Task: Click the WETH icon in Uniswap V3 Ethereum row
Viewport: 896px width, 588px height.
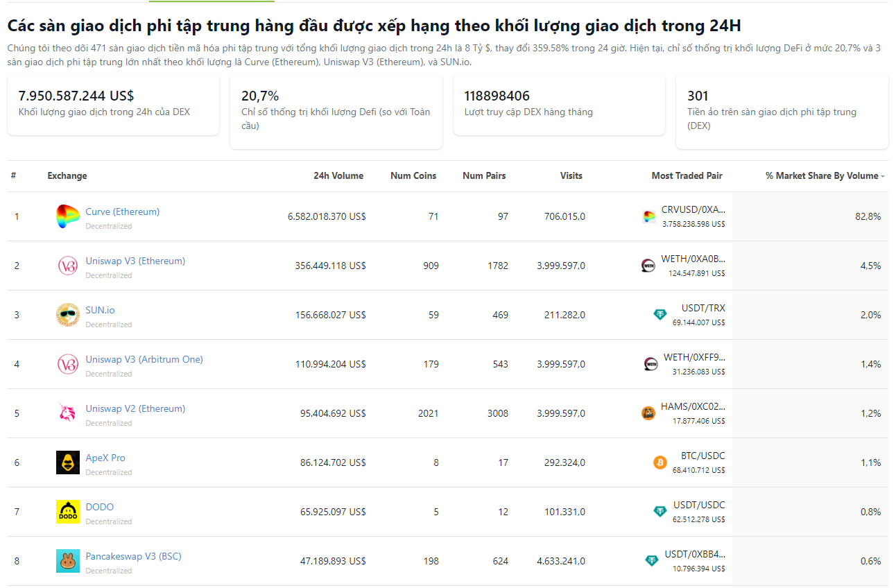Action: coord(648,266)
